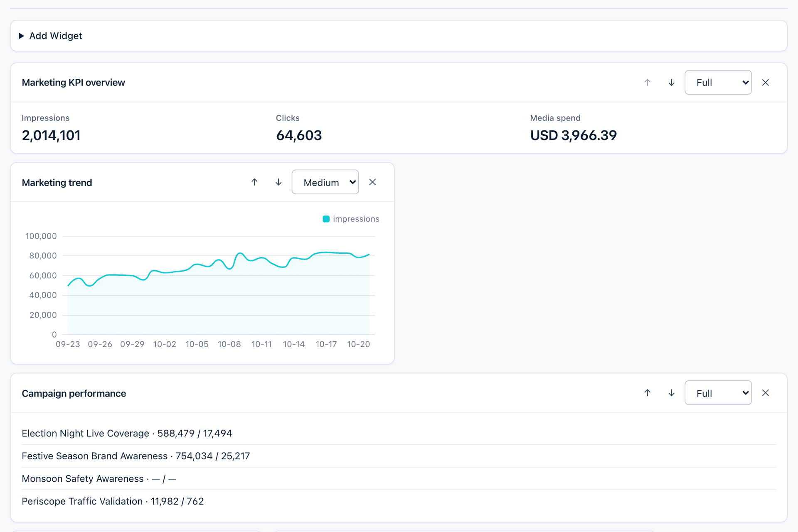
Task: Click the Campaign performance widget title
Action: point(74,393)
